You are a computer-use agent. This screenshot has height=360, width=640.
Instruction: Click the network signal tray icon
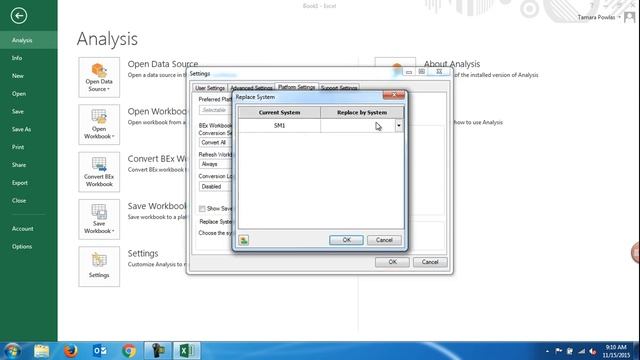(x=582, y=351)
